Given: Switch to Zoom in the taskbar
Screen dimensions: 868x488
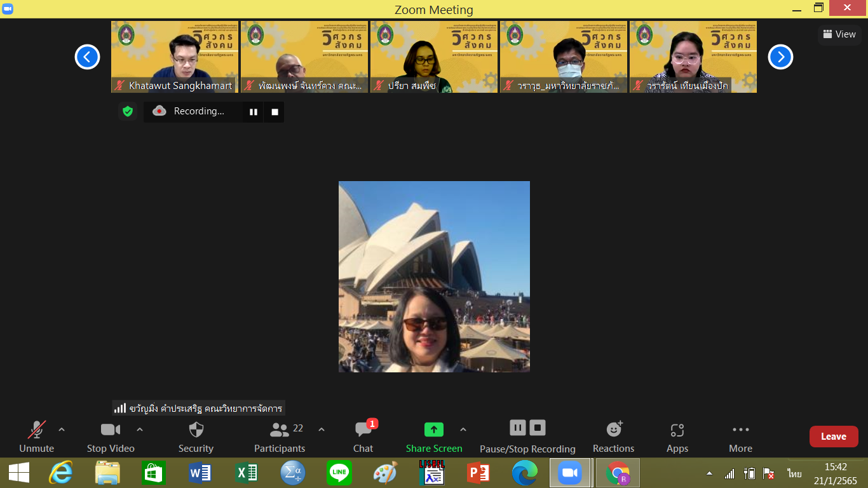Looking at the screenshot, I should coord(570,473).
